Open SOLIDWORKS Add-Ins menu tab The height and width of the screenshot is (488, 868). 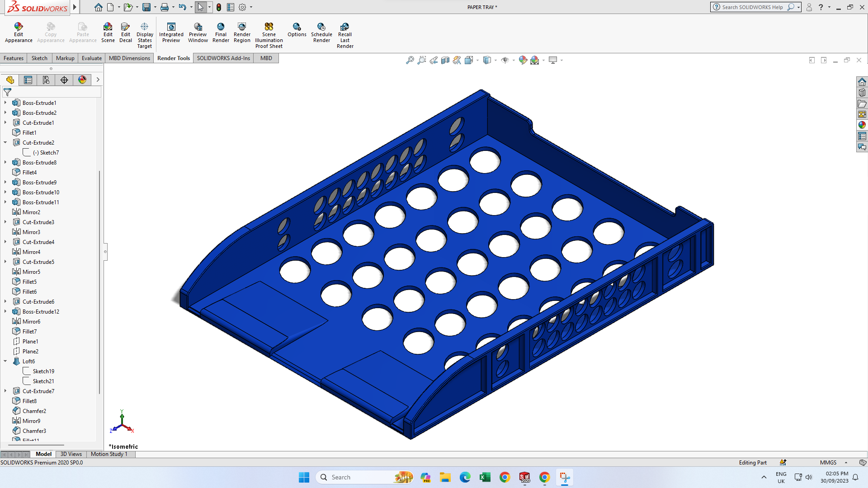point(223,58)
